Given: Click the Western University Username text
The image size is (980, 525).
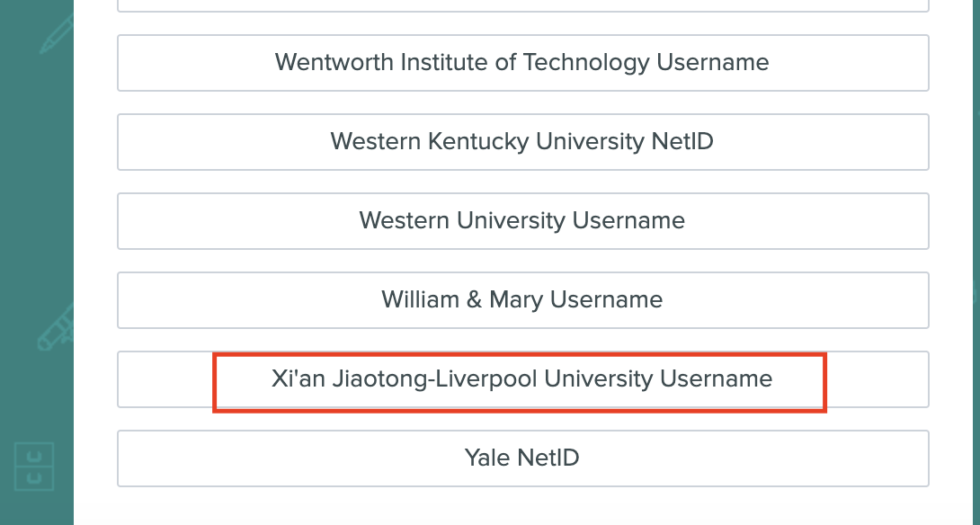Looking at the screenshot, I should click(521, 220).
